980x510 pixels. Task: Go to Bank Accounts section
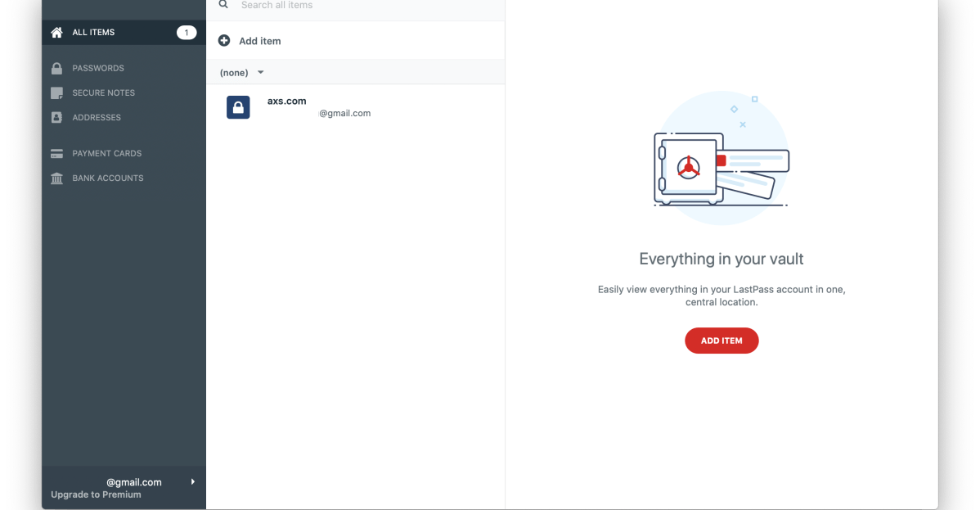107,178
